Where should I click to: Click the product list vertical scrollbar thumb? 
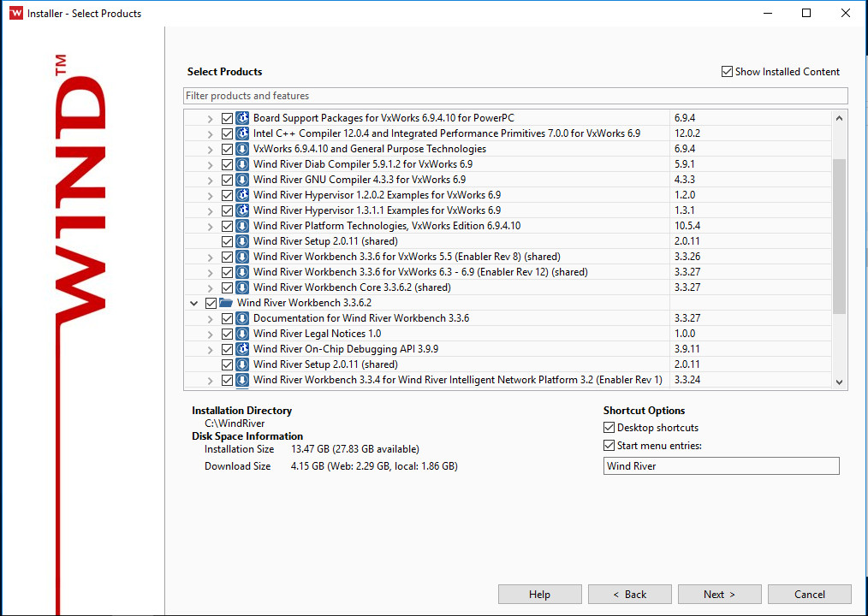coord(839,236)
